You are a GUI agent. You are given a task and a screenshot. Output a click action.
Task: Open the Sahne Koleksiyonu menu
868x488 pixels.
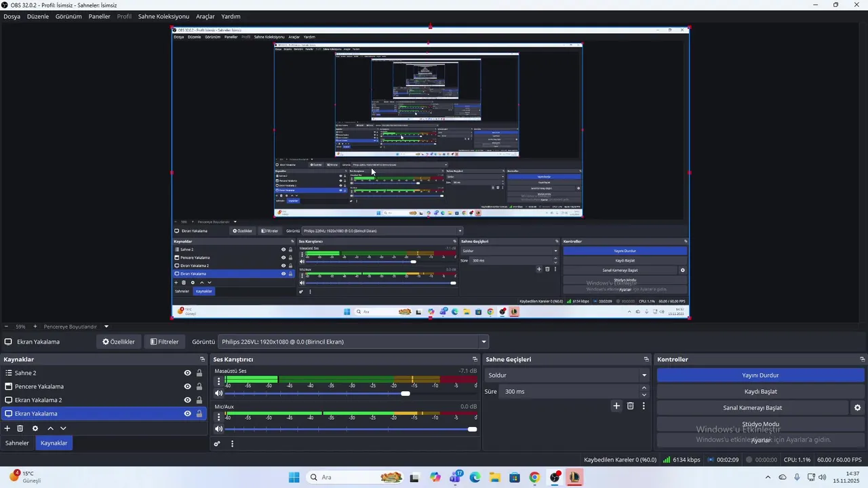pos(163,16)
